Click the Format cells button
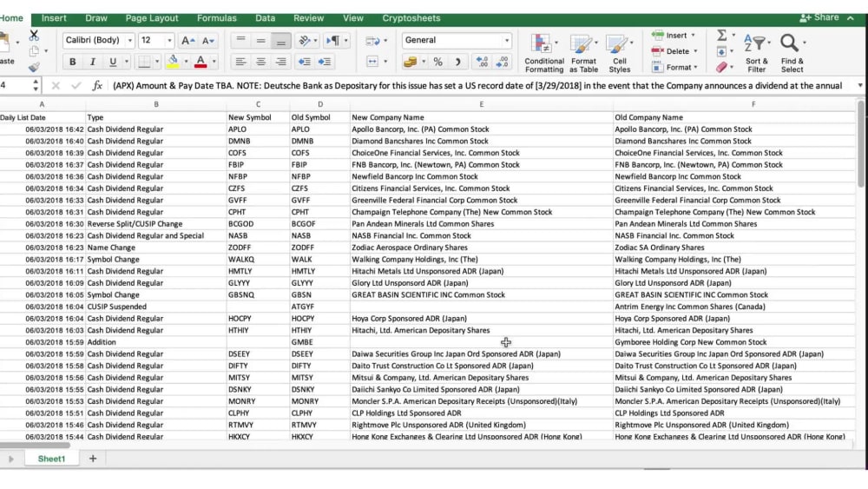The image size is (868, 489). click(x=674, y=68)
